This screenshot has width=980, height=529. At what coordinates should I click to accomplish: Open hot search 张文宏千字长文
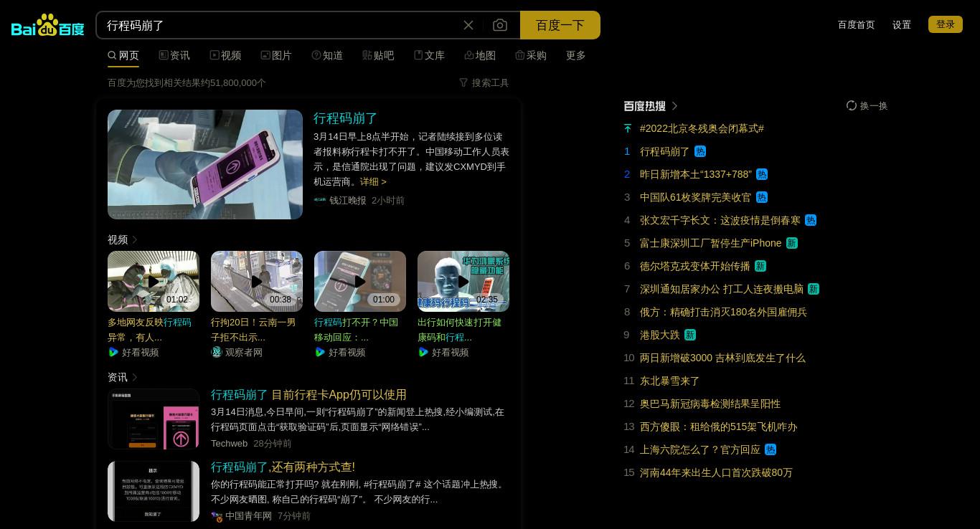(720, 220)
